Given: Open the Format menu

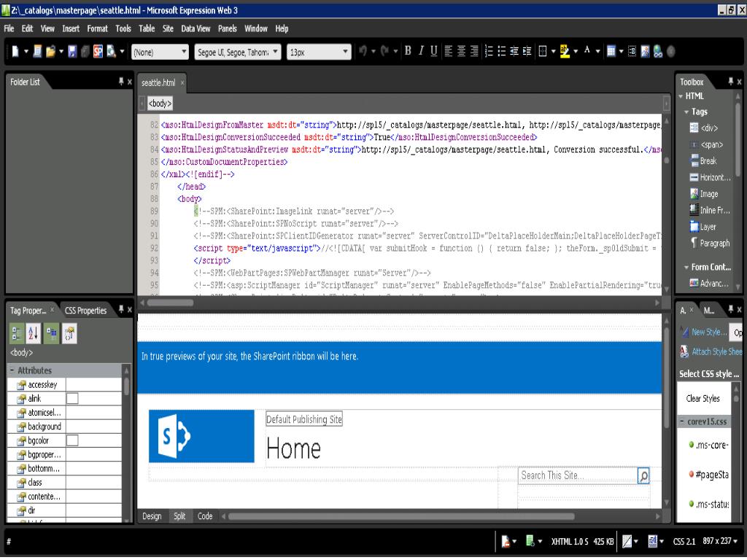Looking at the screenshot, I should (97, 28).
